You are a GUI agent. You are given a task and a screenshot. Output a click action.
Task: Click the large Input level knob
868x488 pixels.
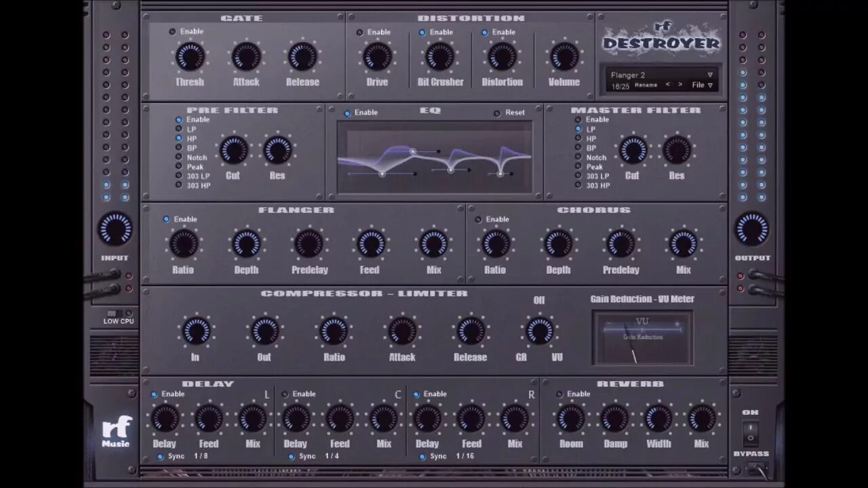click(115, 228)
